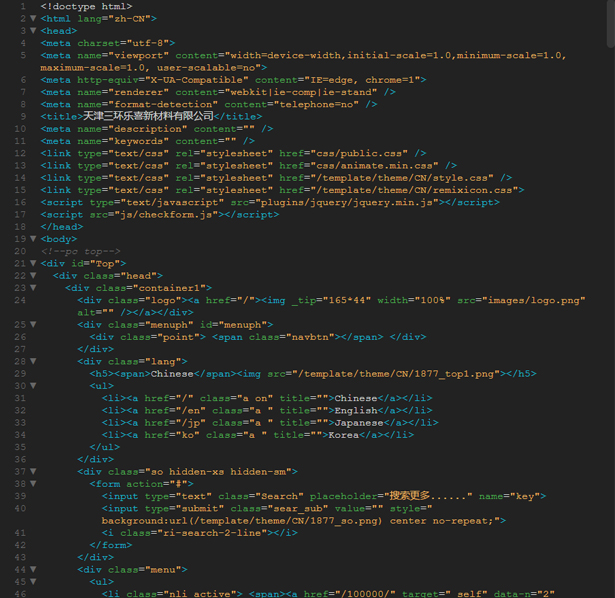Screen dimensions: 615x598
Task: Click the placeholder text "搜索更多......"
Action: [428, 496]
